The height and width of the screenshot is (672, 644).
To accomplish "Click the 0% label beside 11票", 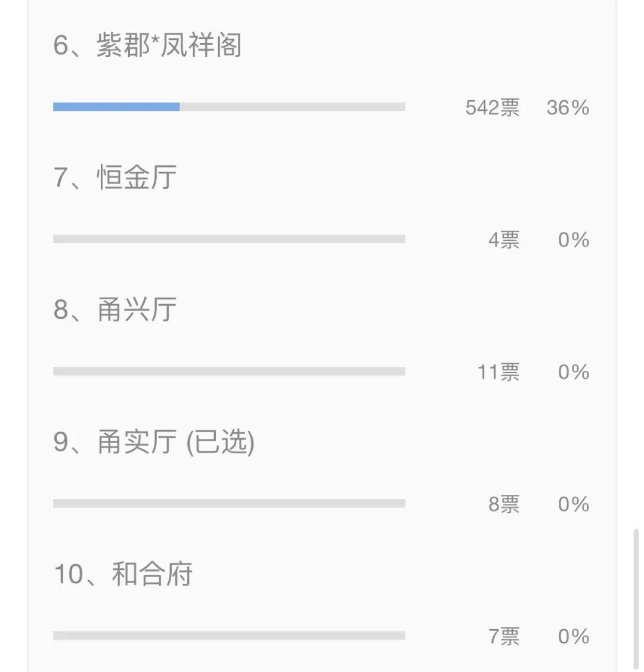I will 573,372.
